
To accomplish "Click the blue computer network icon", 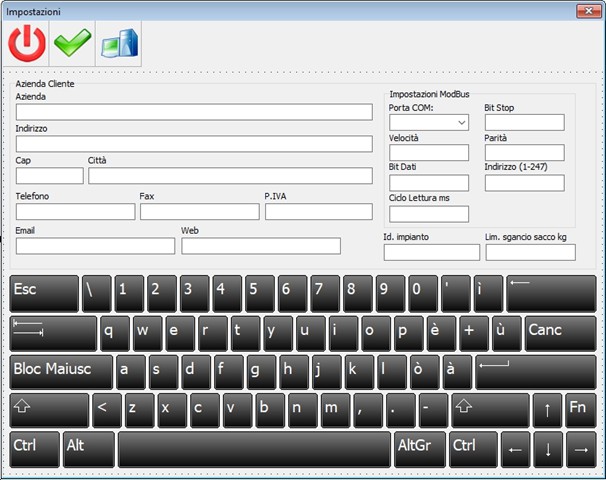I will tap(118, 44).
